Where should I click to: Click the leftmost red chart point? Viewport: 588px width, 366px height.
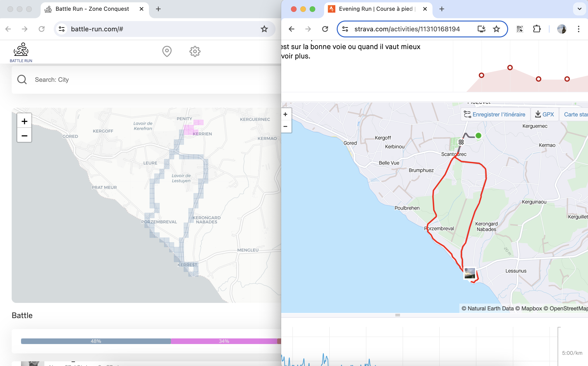481,75
